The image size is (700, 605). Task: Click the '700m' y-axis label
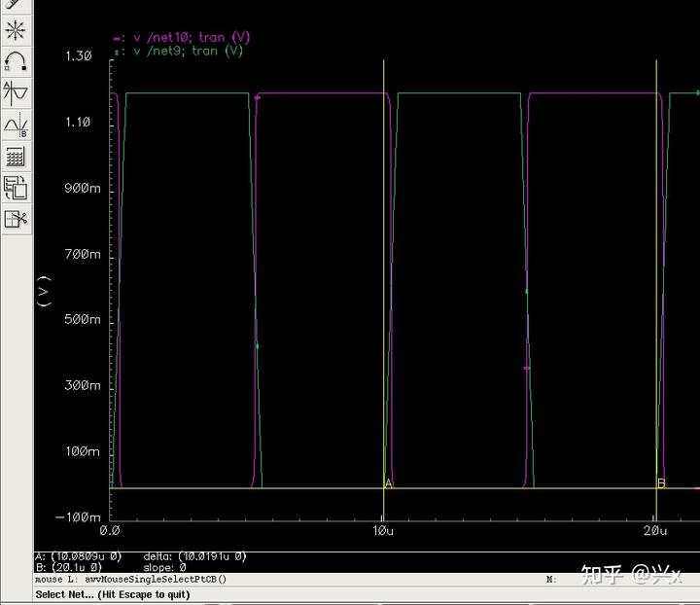click(x=83, y=254)
